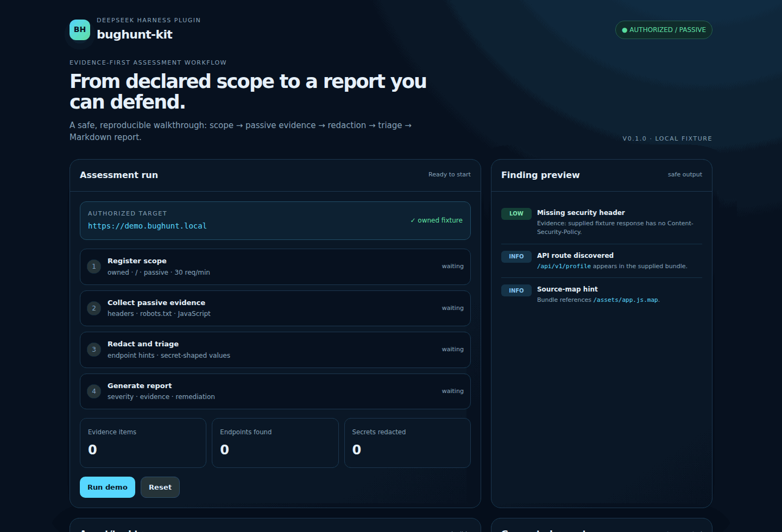This screenshot has width=782, height=532.
Task: Select the Redact and triage step
Action: (x=275, y=350)
